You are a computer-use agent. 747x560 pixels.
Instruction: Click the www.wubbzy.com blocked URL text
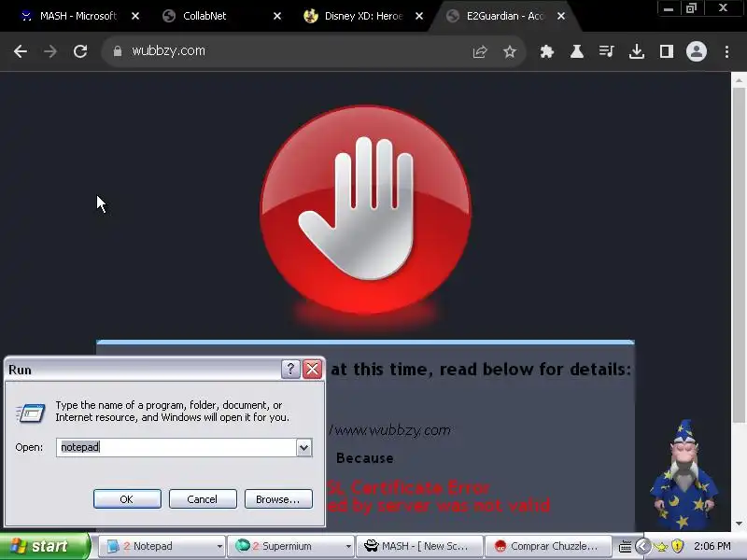click(x=389, y=430)
